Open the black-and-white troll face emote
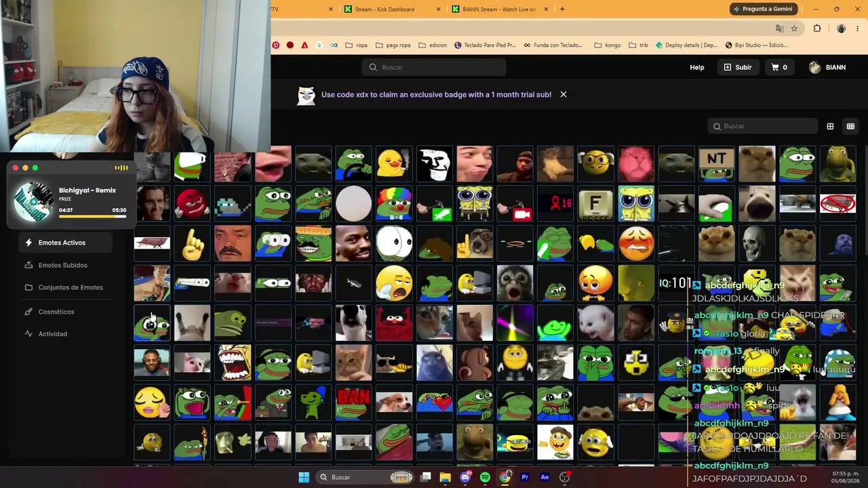868x488 pixels. tap(434, 164)
